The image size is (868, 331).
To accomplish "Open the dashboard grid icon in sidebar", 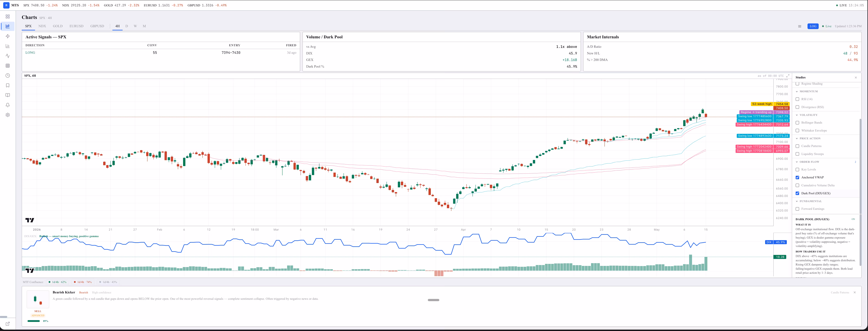I will click(x=8, y=16).
